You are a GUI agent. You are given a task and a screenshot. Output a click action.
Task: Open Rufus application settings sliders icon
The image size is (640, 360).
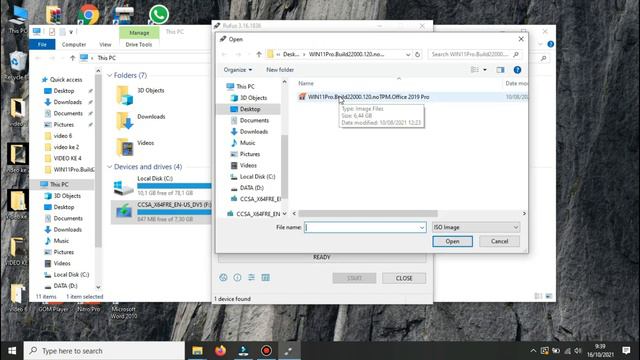[251, 278]
